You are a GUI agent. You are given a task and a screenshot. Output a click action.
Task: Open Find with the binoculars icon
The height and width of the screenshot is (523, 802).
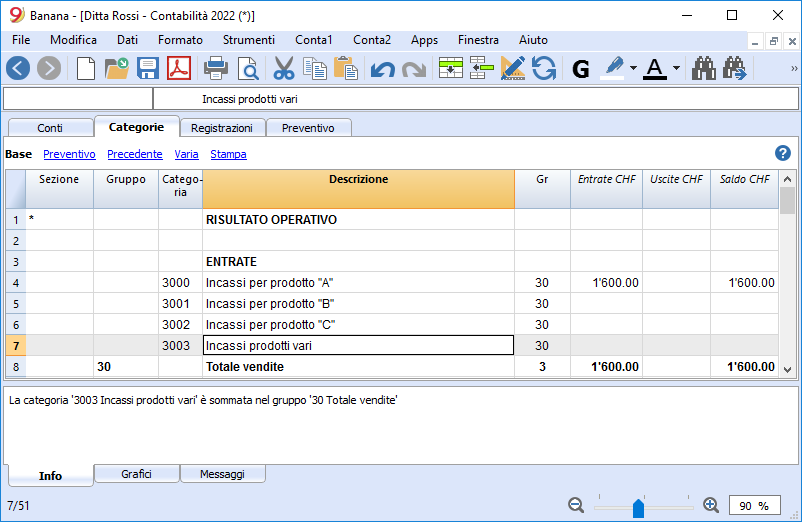pos(704,68)
